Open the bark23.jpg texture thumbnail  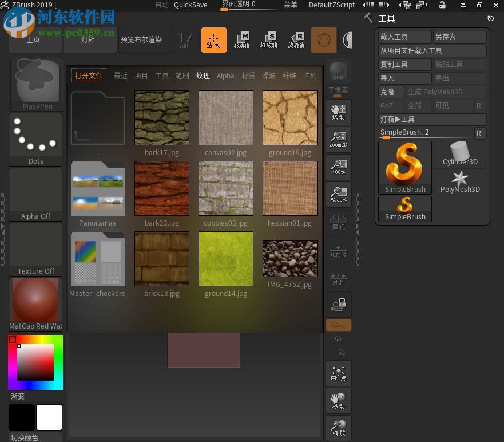pos(162,188)
